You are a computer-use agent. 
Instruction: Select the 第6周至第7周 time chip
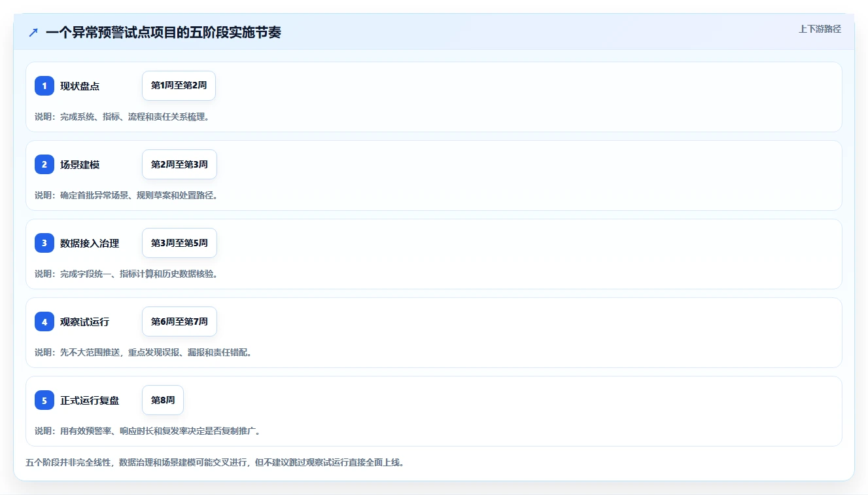tap(179, 321)
